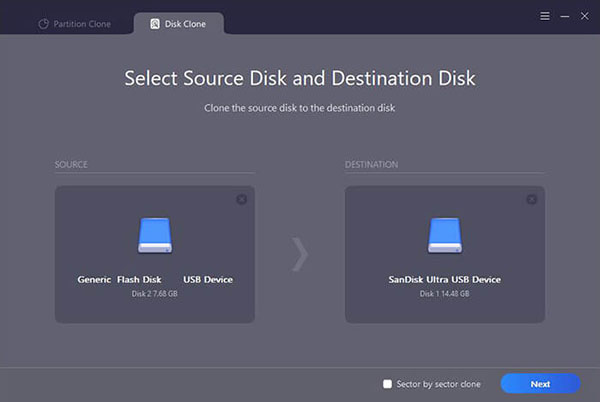Viewport: 600px width, 402px height.
Task: Click the Partition Clone pie icon
Action: pyautogui.click(x=43, y=23)
